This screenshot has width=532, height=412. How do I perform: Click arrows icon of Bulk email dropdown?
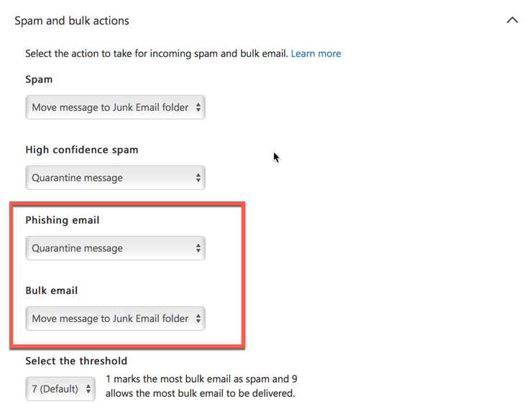point(198,319)
